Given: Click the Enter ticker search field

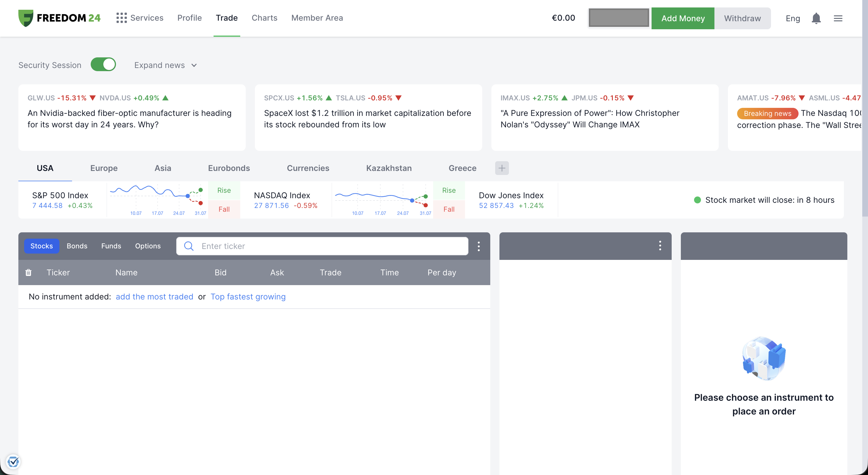Looking at the screenshot, I should pos(322,246).
